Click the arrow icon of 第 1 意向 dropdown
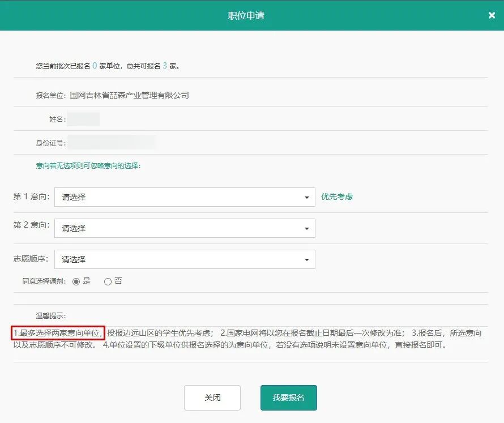Screen dimensions: 504x423 306,198
